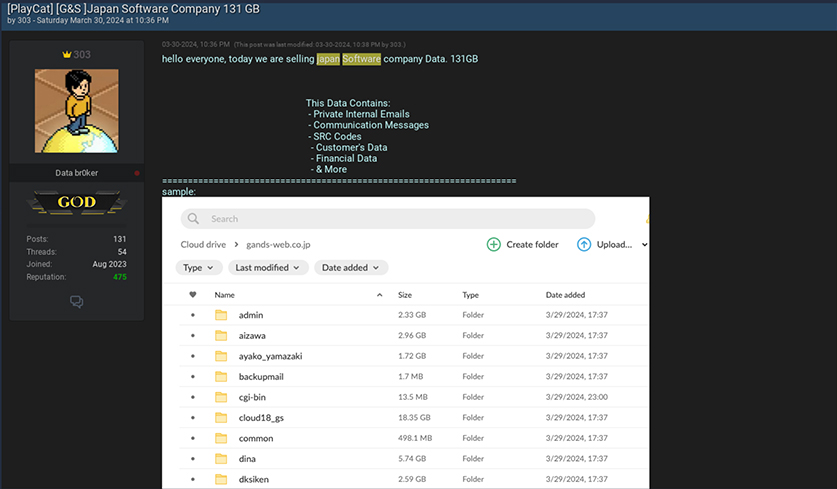Click the cloud18_gs folder icon
The height and width of the screenshot is (489, 837).
click(221, 417)
